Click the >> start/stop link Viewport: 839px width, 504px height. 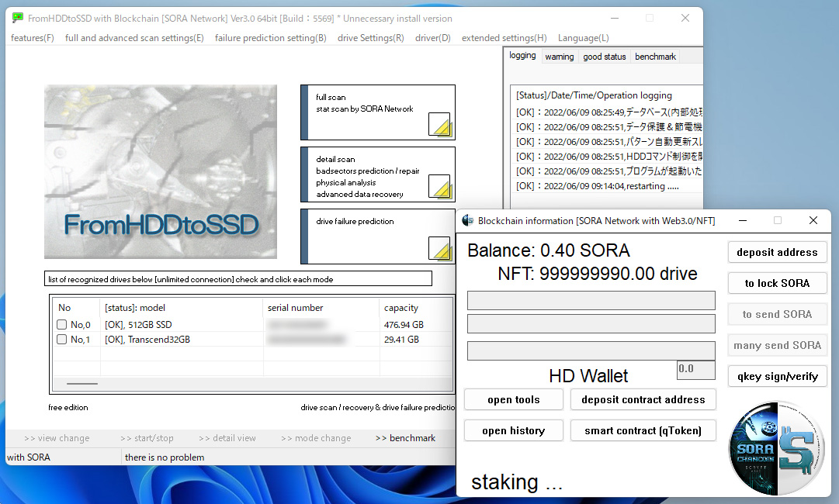[147, 438]
